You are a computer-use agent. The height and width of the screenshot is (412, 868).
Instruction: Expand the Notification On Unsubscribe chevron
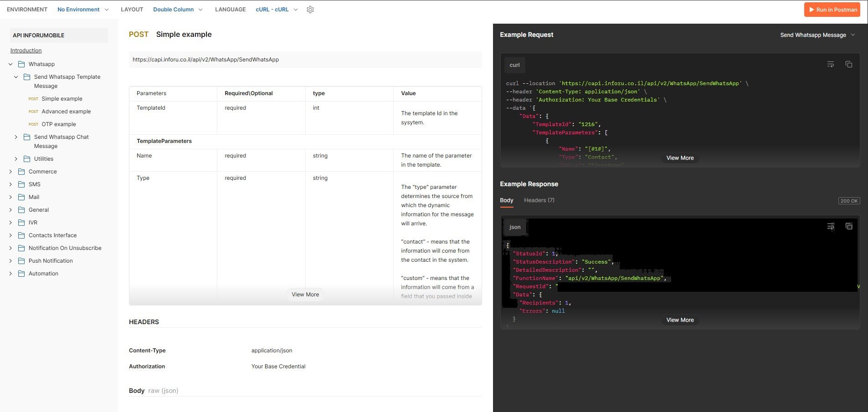(x=10, y=248)
